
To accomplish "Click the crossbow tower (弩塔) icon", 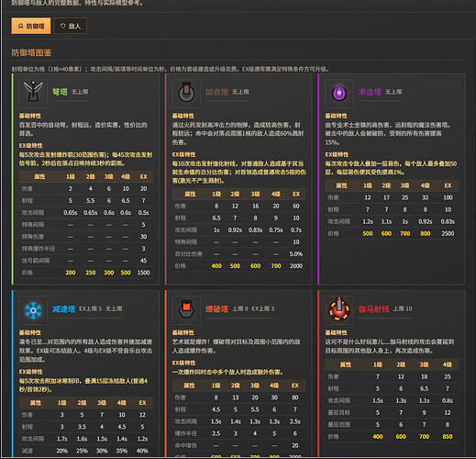I will [33, 93].
